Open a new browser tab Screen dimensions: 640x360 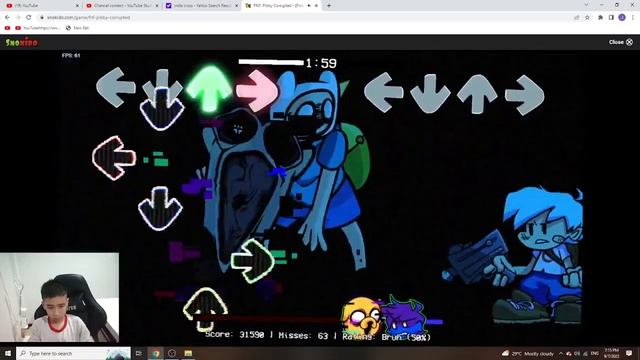click(329, 6)
